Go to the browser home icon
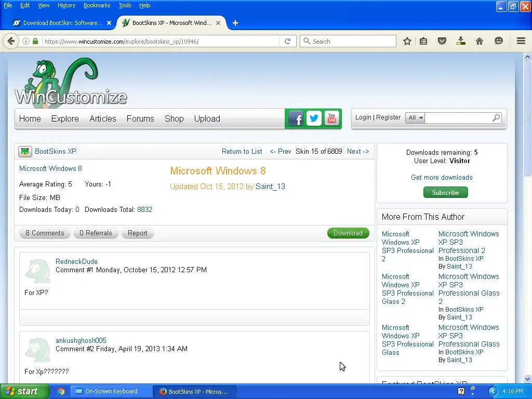Image resolution: width=532 pixels, height=399 pixels. pyautogui.click(x=480, y=42)
